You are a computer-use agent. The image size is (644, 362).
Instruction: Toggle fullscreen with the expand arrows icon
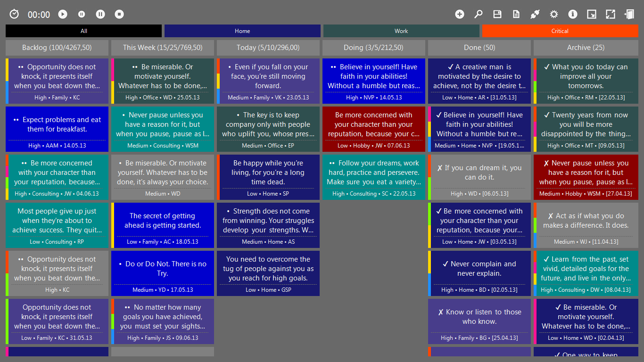611,14
